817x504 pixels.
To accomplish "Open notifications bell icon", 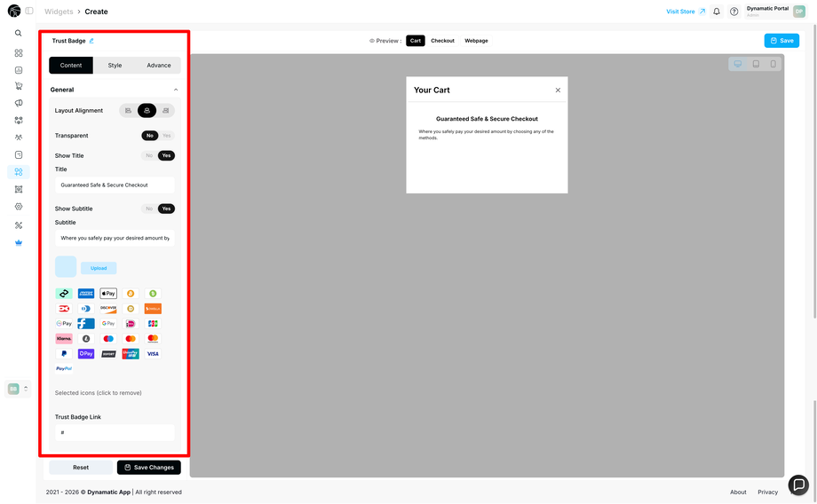I will (717, 12).
